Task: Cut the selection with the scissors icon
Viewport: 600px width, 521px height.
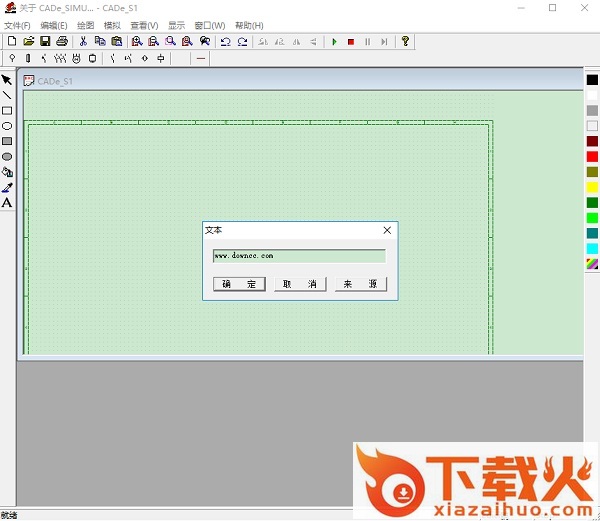Action: 83,41
